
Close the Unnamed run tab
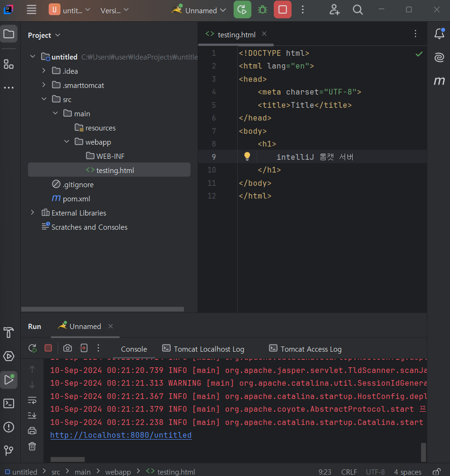[111, 326]
